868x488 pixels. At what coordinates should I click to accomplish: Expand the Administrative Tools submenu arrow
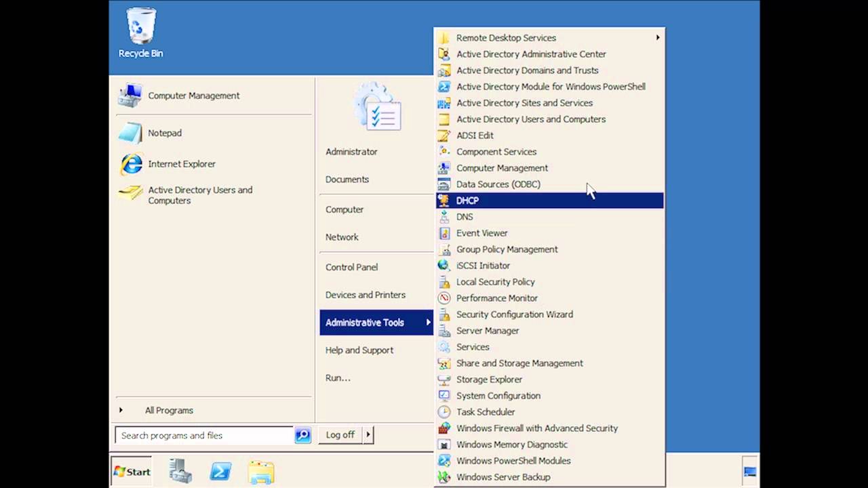[x=428, y=323]
